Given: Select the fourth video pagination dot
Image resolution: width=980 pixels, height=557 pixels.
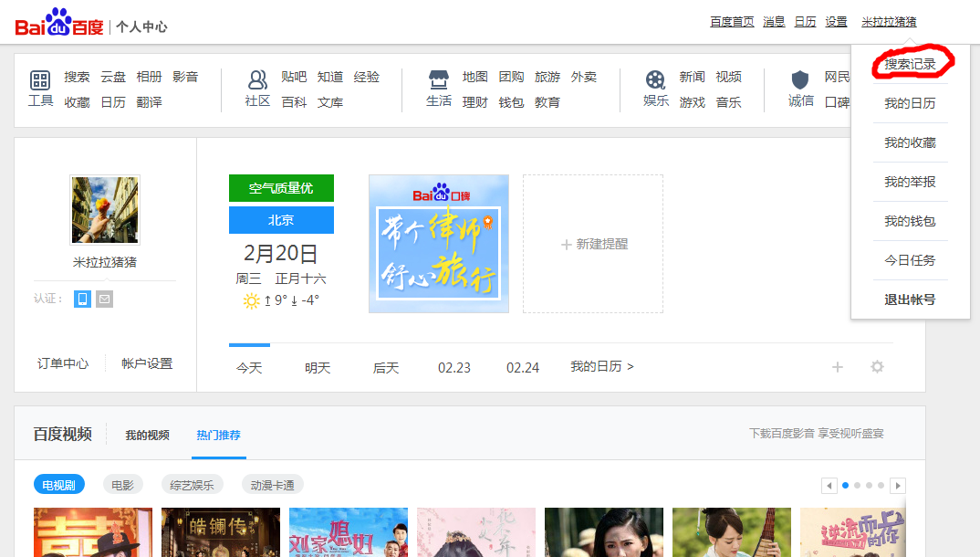Looking at the screenshot, I should (881, 485).
